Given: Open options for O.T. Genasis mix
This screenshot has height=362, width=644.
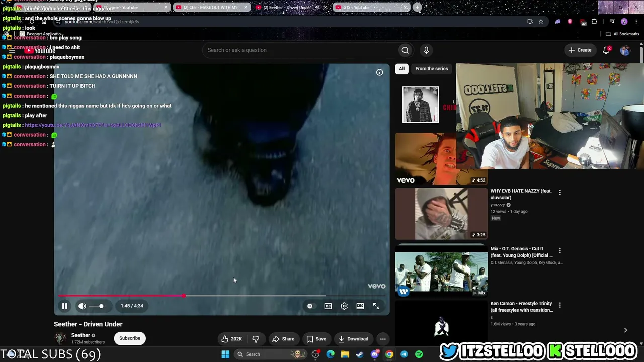Looking at the screenshot, I should click(560, 250).
